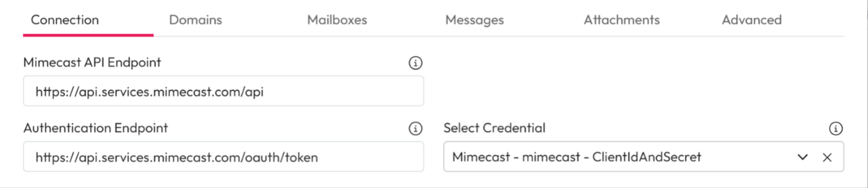Click the 'Mimecast API Endpoint' label
Viewport: 868px width, 188px height.
pos(92,62)
